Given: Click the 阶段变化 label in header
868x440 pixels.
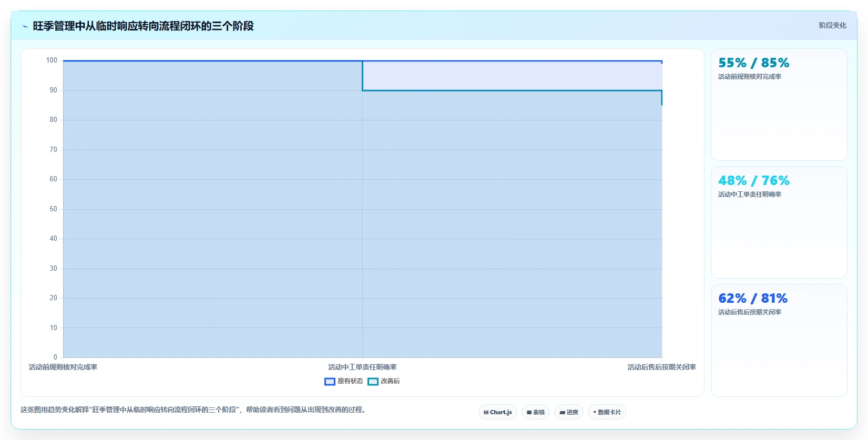Looking at the screenshot, I should tap(832, 25).
